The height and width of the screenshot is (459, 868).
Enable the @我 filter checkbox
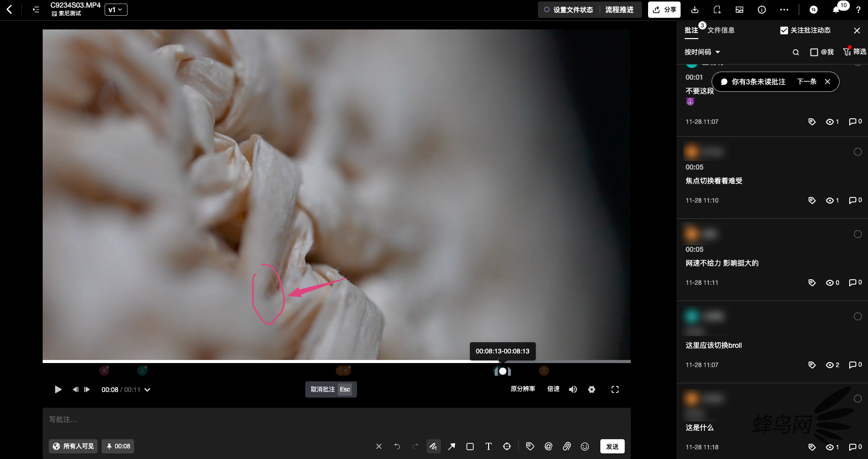coord(814,52)
